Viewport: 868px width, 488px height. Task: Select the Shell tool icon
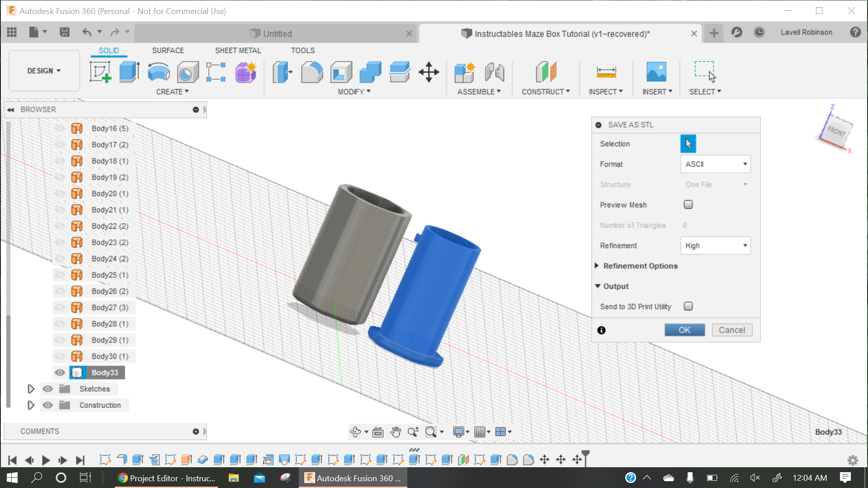341,72
